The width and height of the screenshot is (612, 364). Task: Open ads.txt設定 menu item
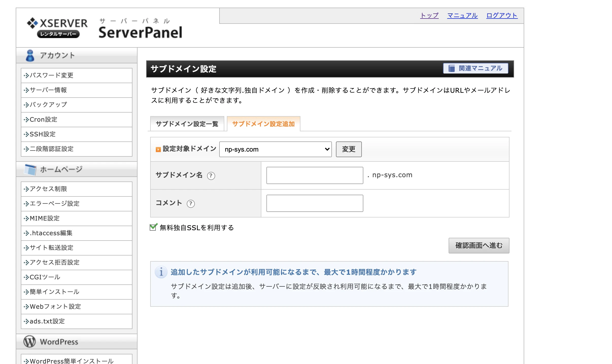(77, 321)
